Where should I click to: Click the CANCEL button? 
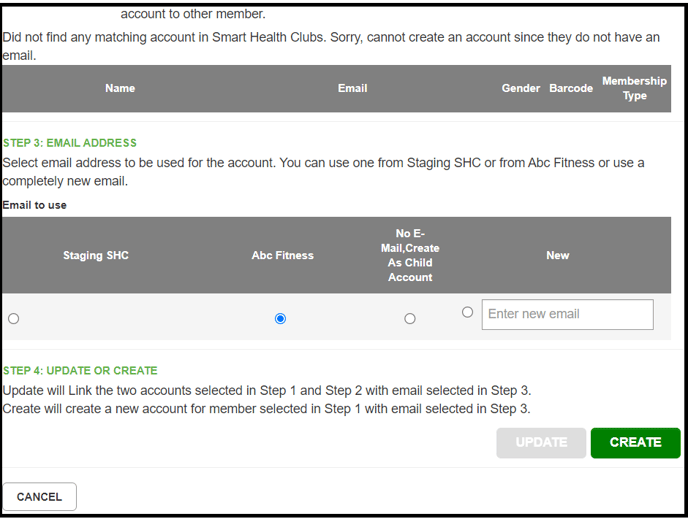tap(39, 497)
